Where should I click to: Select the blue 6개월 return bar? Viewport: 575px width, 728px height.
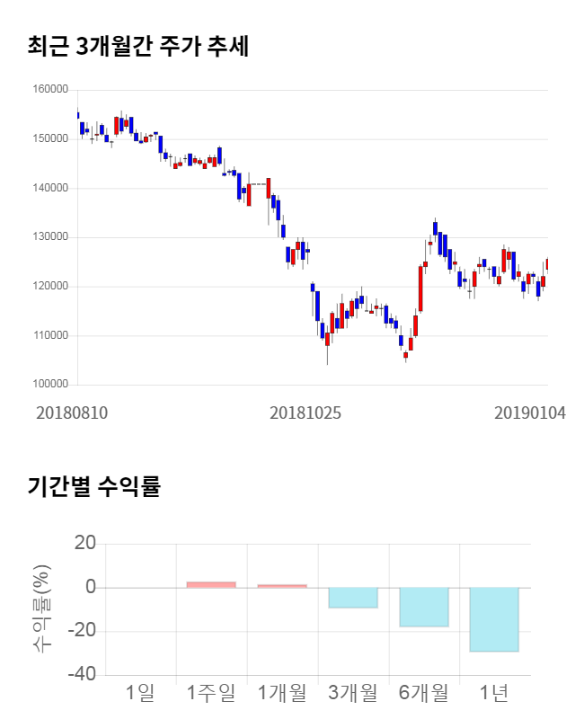coord(424,607)
